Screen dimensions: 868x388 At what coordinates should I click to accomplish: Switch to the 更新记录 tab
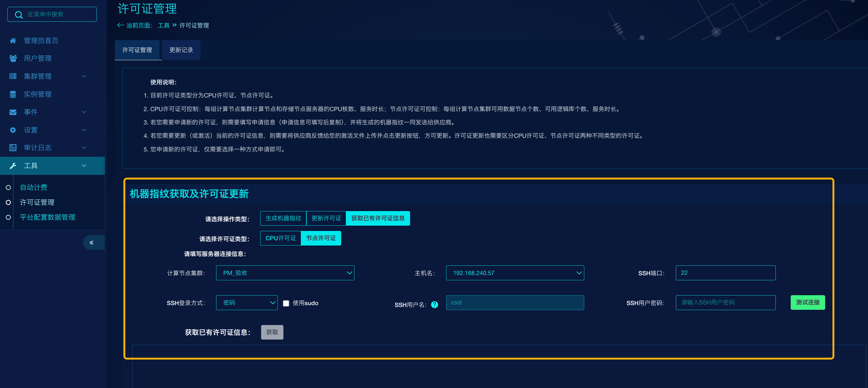tap(181, 50)
